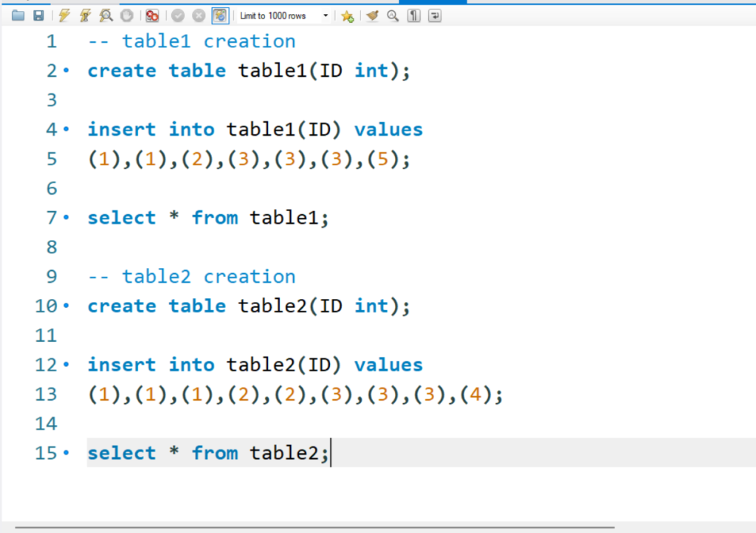This screenshot has height=533, width=756.
Task: Run EXPLAIN with the lightning magnifier icon
Action: coord(106,16)
